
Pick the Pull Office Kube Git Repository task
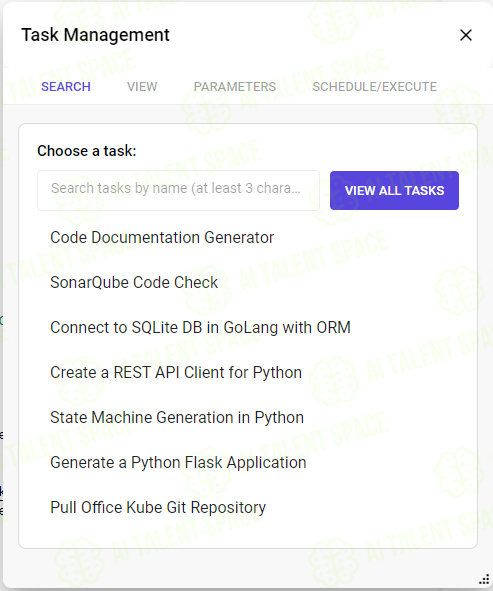tap(158, 507)
